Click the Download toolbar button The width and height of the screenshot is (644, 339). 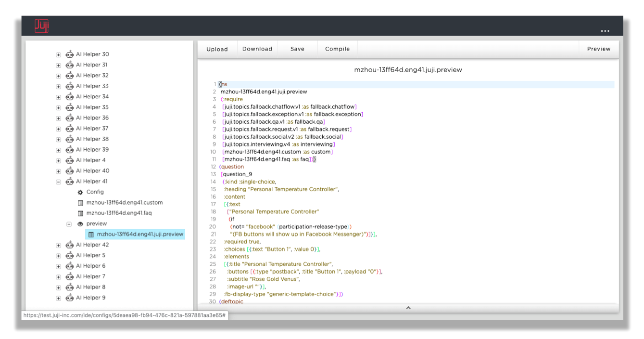click(x=257, y=49)
